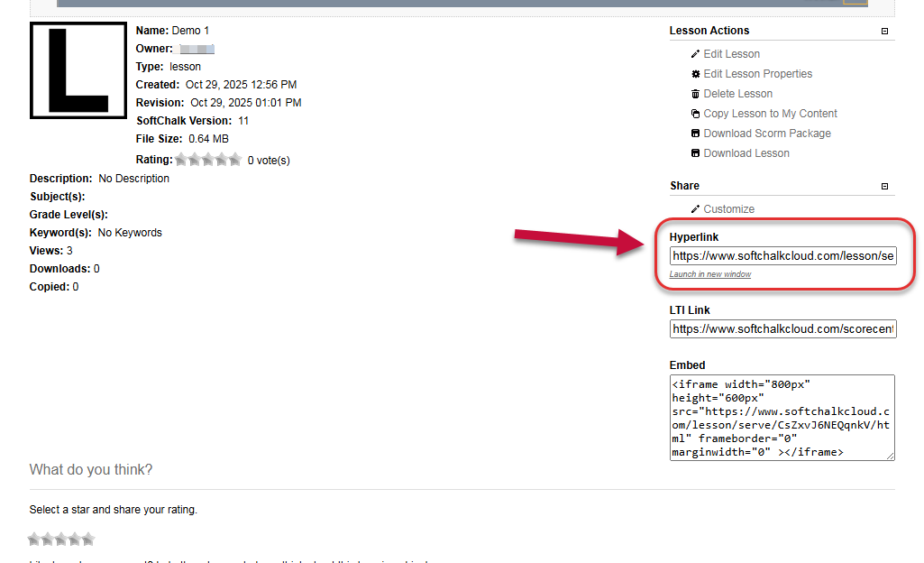Click the Download Lesson save icon
This screenshot has height=563, width=924.
[694, 152]
